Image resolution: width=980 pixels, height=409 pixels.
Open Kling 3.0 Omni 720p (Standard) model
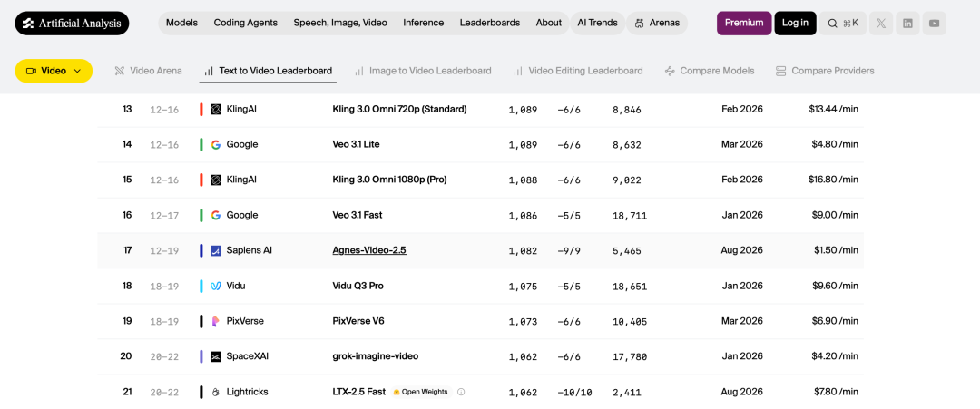(x=399, y=109)
